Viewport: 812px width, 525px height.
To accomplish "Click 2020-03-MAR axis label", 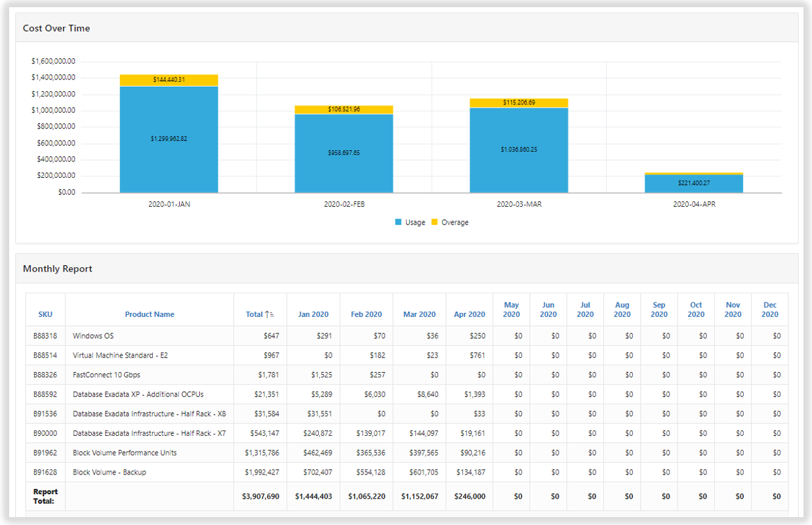I will coord(519,204).
